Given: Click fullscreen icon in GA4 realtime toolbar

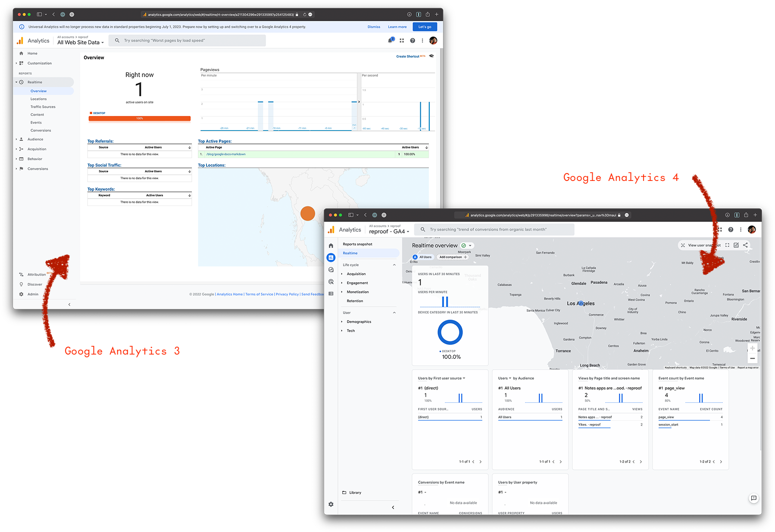Looking at the screenshot, I should coord(727,245).
